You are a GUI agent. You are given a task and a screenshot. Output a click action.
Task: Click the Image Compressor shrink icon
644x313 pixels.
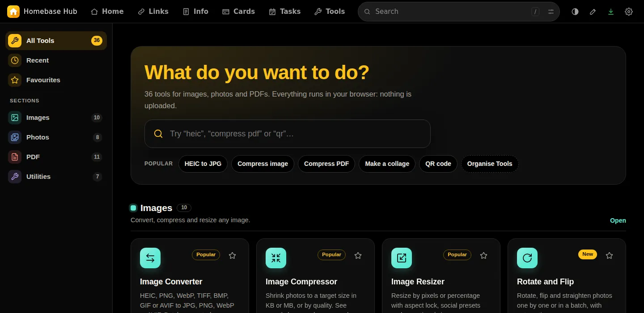pos(276,258)
